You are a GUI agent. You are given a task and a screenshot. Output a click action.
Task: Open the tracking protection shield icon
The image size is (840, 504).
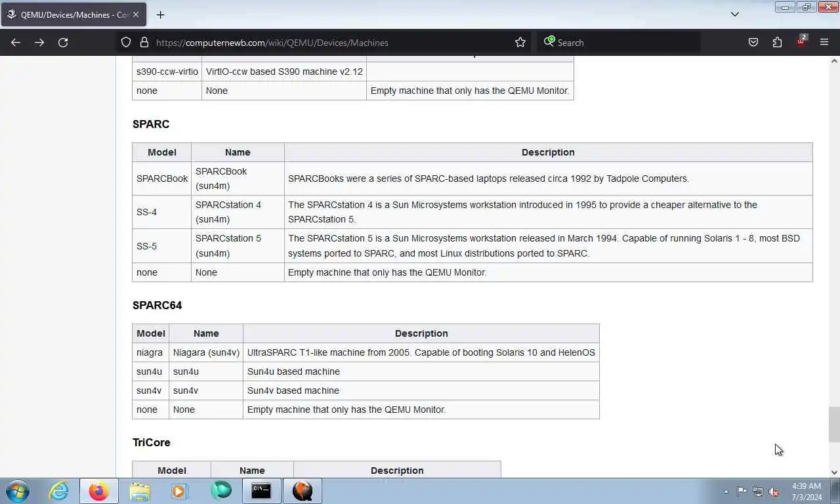tap(126, 43)
